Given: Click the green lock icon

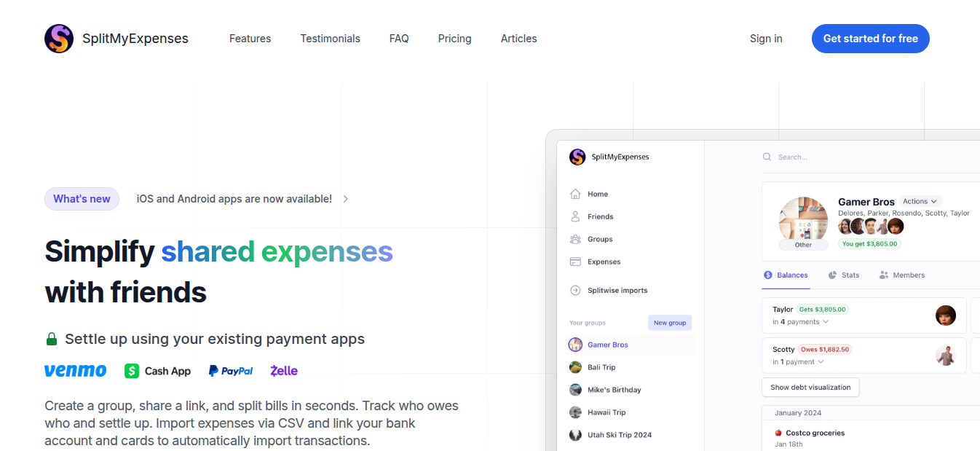Looking at the screenshot, I should pyautogui.click(x=52, y=339).
